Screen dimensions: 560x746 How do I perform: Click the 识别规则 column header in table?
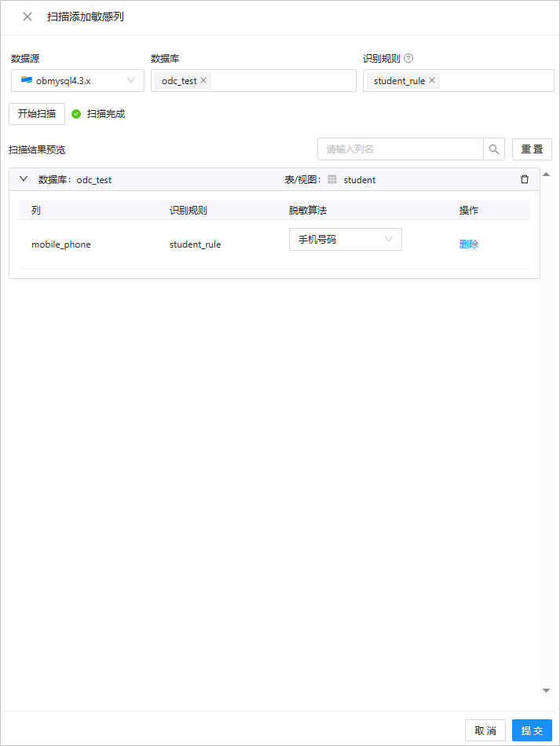tap(188, 211)
